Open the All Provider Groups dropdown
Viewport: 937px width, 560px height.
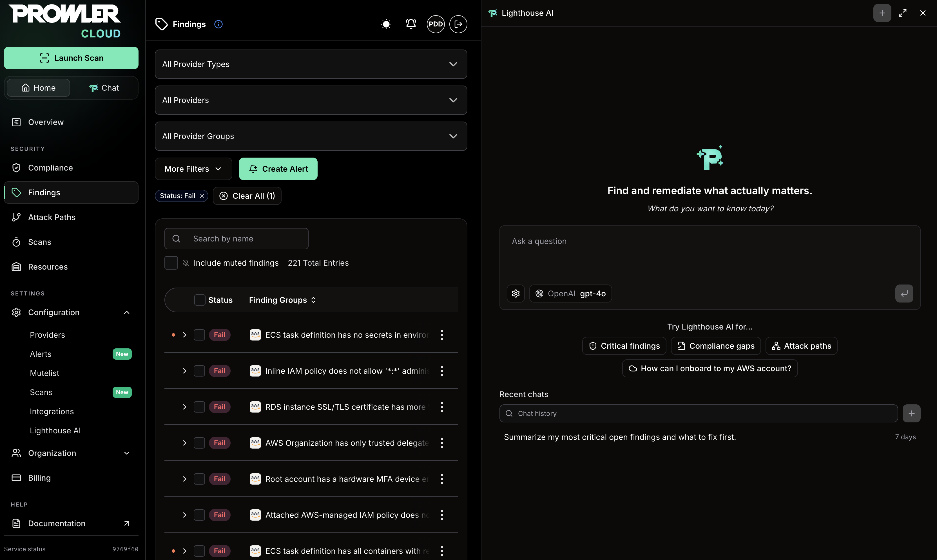(311, 136)
